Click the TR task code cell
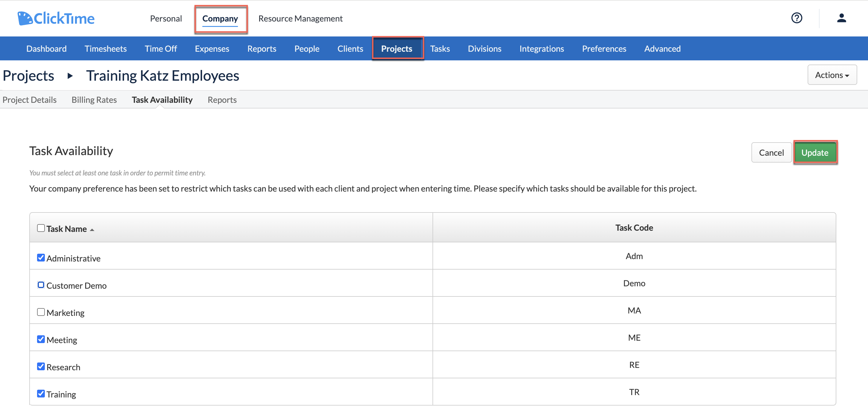This screenshot has height=413, width=868. point(634,392)
